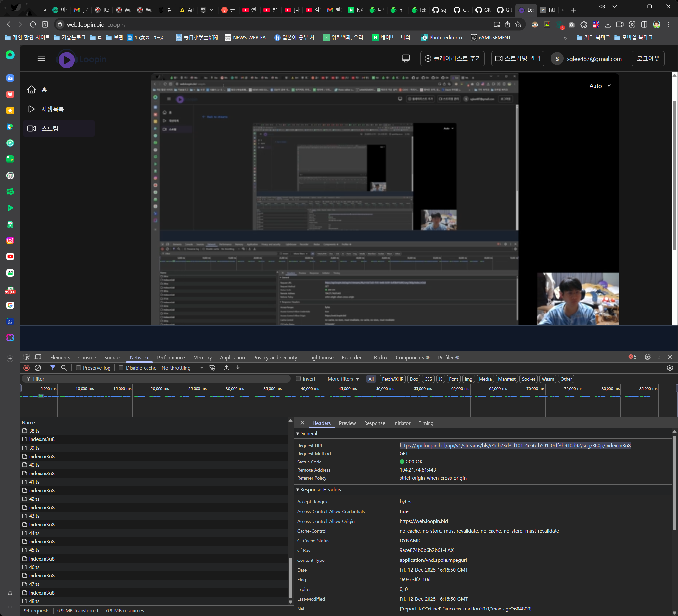Click the export HAR download icon
Viewport: 678px width, 616px height.
[238, 368]
